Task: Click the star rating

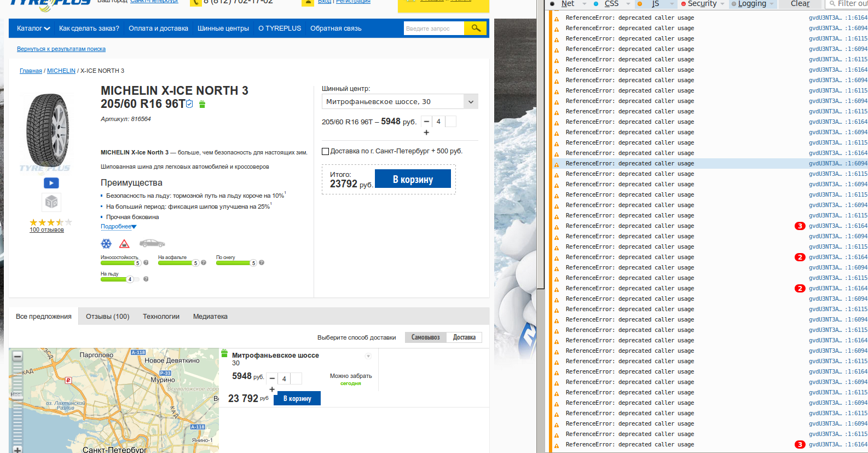Action: click(x=50, y=222)
